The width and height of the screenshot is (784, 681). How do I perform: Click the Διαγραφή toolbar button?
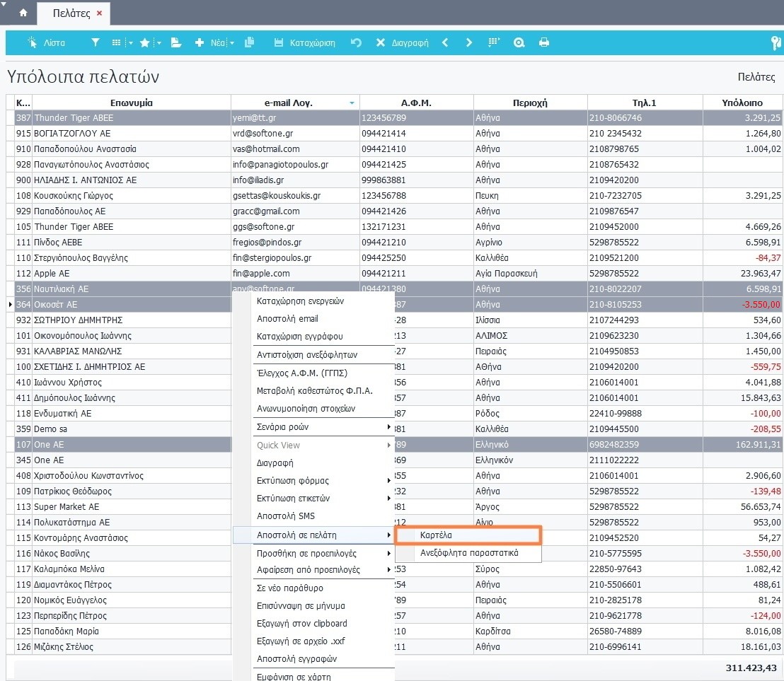(x=402, y=42)
